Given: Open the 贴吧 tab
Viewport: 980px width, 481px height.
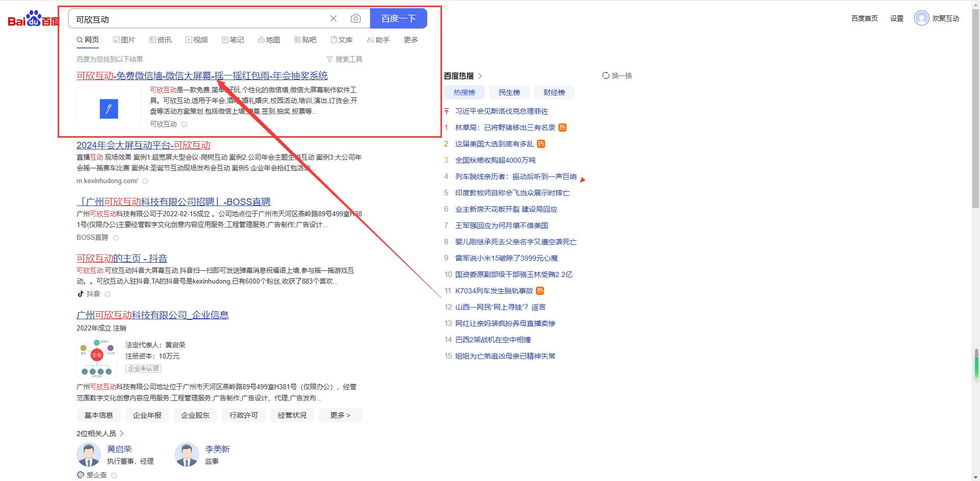Looking at the screenshot, I should point(305,40).
